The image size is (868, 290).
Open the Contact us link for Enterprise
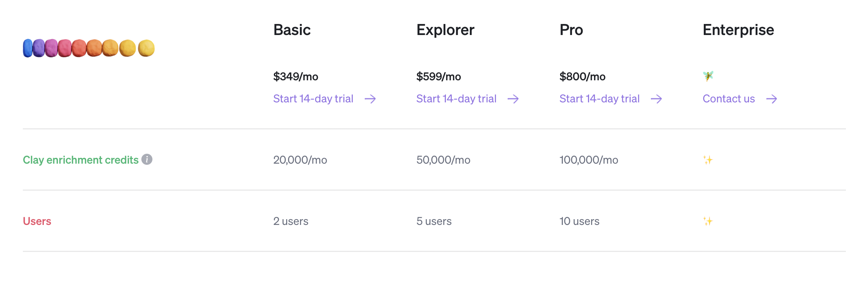click(729, 99)
